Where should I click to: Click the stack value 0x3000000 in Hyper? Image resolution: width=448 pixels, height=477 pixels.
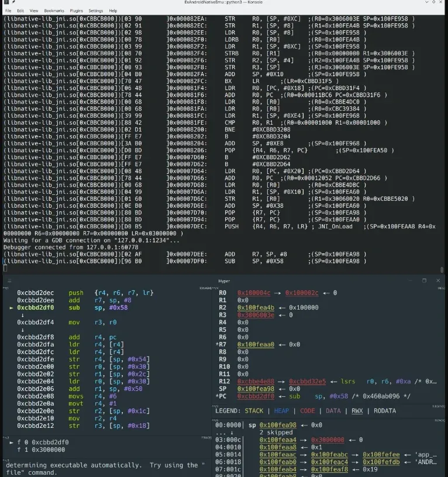click(328, 440)
